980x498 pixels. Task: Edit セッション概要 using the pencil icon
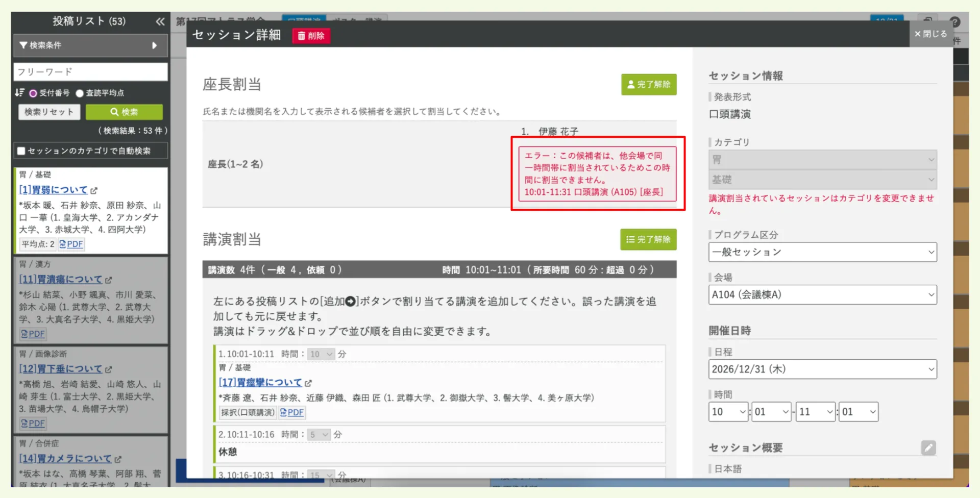coord(928,448)
